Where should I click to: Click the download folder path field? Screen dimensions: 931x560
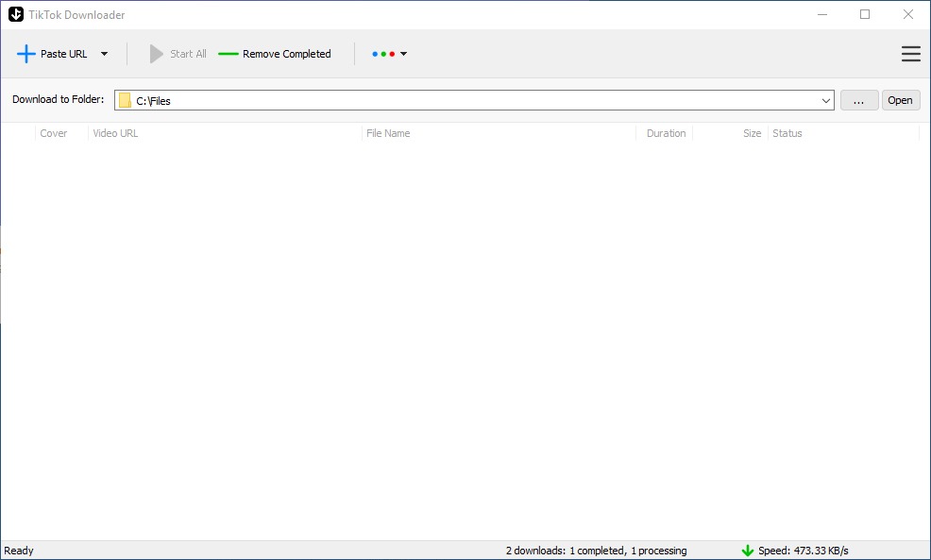pos(474,100)
